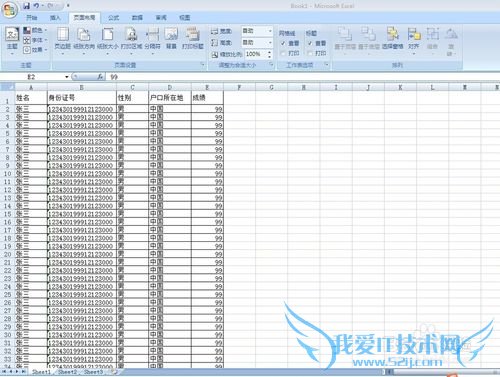Open Print Titles (打印标题) dialog
Viewport: 500px width, 377px height.
tap(193, 39)
